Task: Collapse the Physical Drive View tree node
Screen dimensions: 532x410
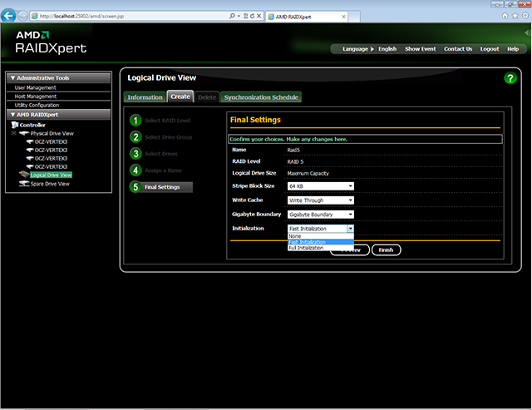Action: [x=13, y=133]
